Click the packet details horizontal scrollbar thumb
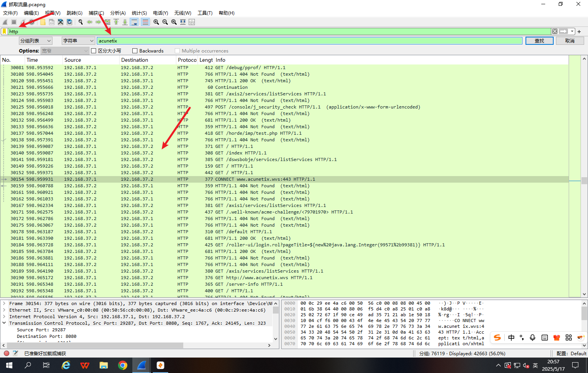The height and width of the screenshot is (373, 588). click(x=95, y=345)
